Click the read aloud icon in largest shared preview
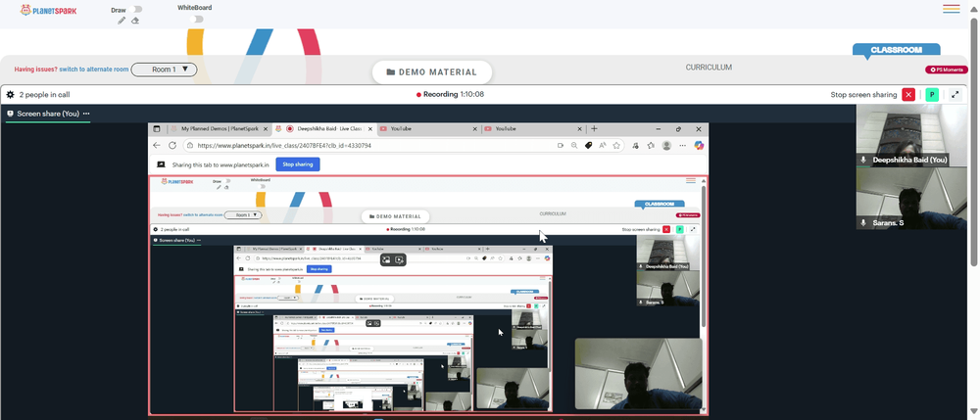 pyautogui.click(x=603, y=146)
